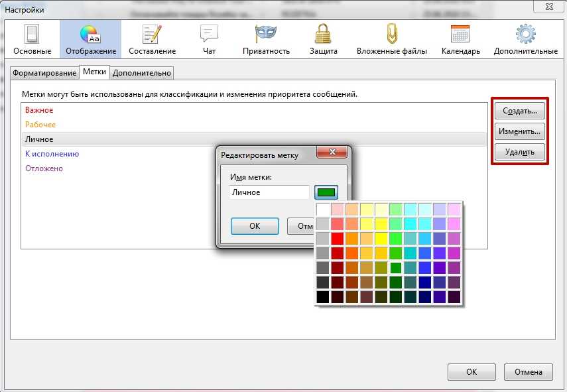Select the Отображение settings icon
The height and width of the screenshot is (392, 567).
click(90, 40)
